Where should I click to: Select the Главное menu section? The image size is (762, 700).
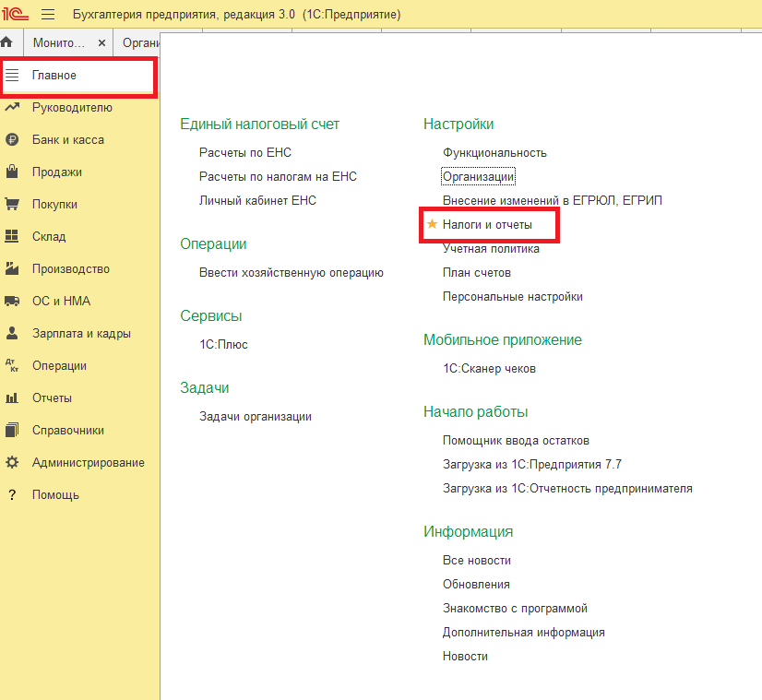click(x=54, y=76)
